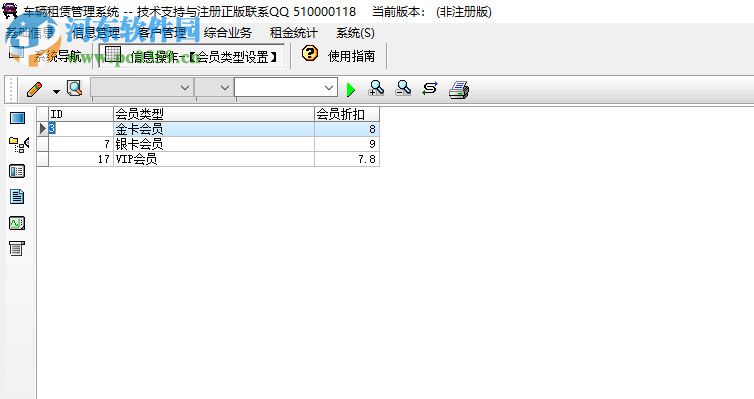754x399 pixels.
Task: Click the magnifier with plus icon
Action: 377,88
